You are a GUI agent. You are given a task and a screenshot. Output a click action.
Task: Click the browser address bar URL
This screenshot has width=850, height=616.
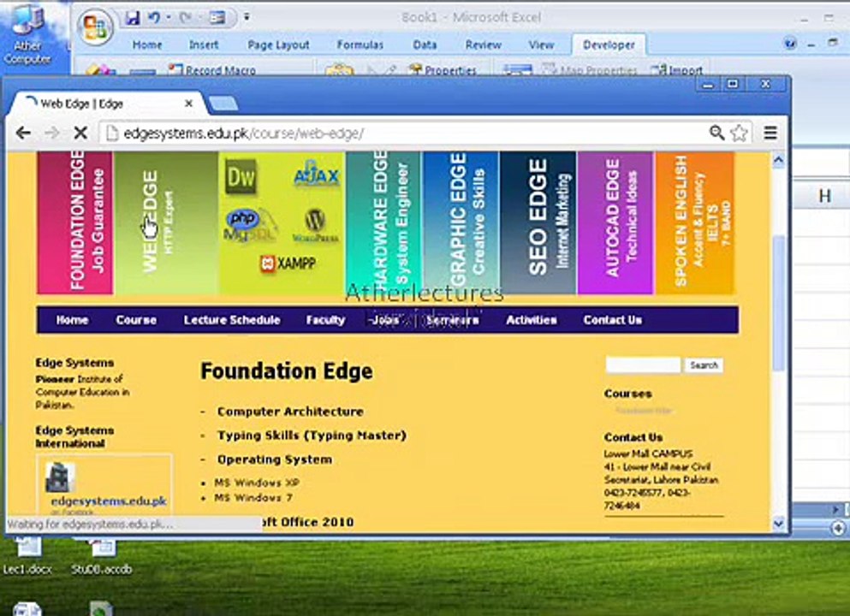click(x=243, y=133)
